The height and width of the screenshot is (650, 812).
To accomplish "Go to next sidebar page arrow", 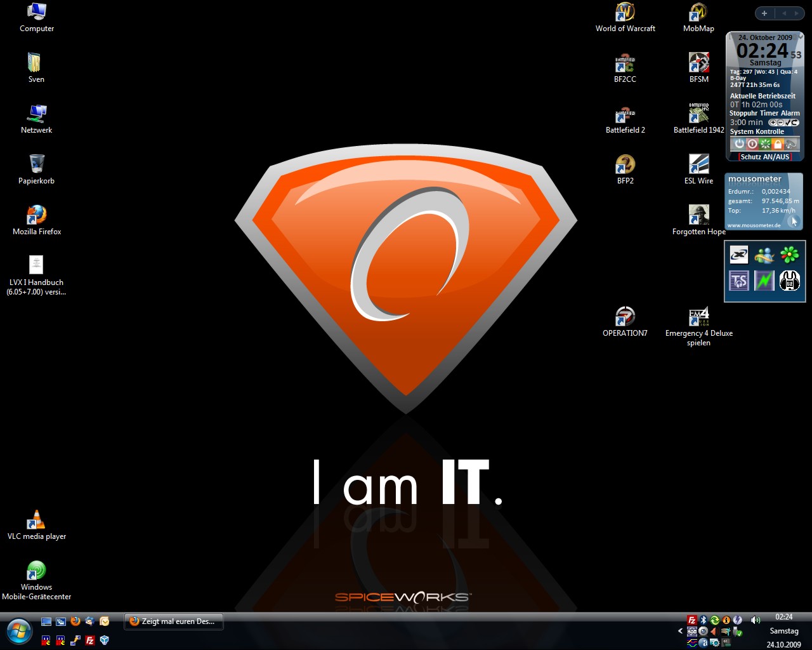I will point(796,13).
